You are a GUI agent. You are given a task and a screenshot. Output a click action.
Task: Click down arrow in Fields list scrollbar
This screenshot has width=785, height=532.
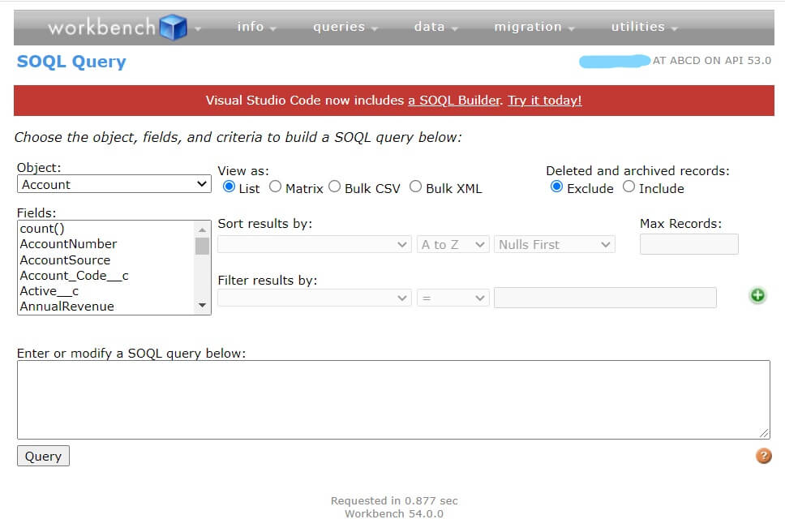(203, 306)
